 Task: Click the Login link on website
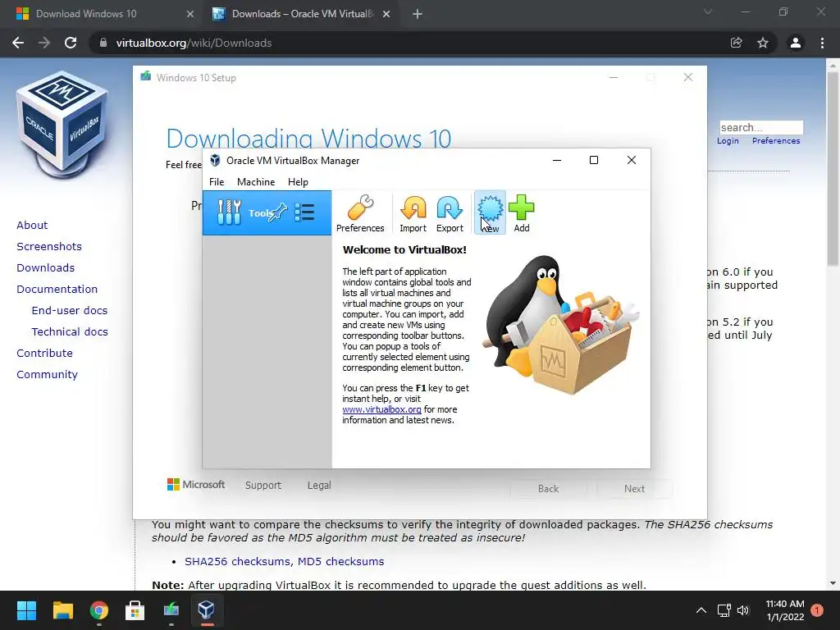pos(728,141)
